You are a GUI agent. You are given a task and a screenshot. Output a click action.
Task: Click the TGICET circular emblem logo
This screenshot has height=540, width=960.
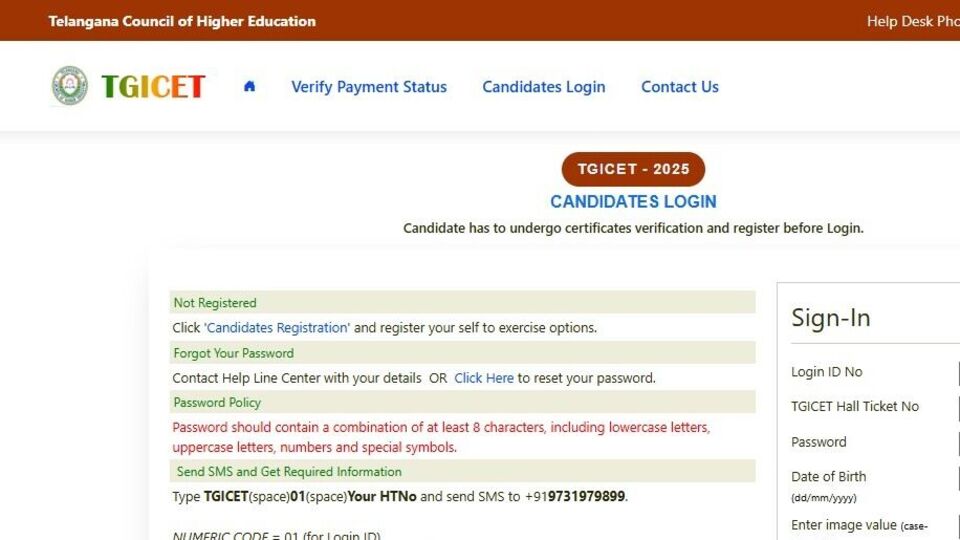pyautogui.click(x=70, y=86)
